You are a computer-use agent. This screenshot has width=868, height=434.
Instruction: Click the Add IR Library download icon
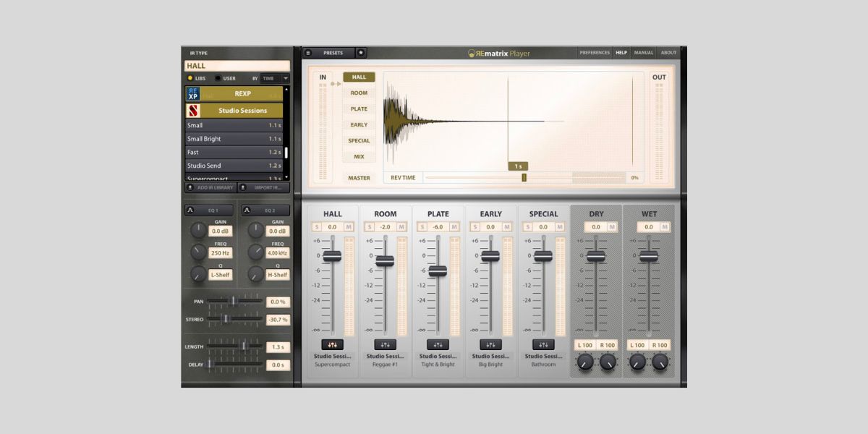coord(190,187)
